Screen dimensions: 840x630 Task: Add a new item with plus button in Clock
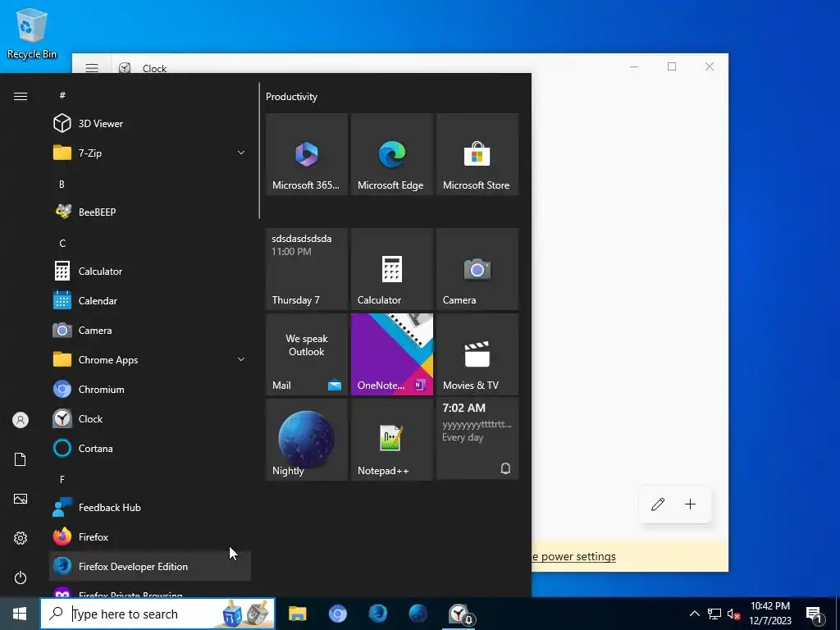(691, 504)
